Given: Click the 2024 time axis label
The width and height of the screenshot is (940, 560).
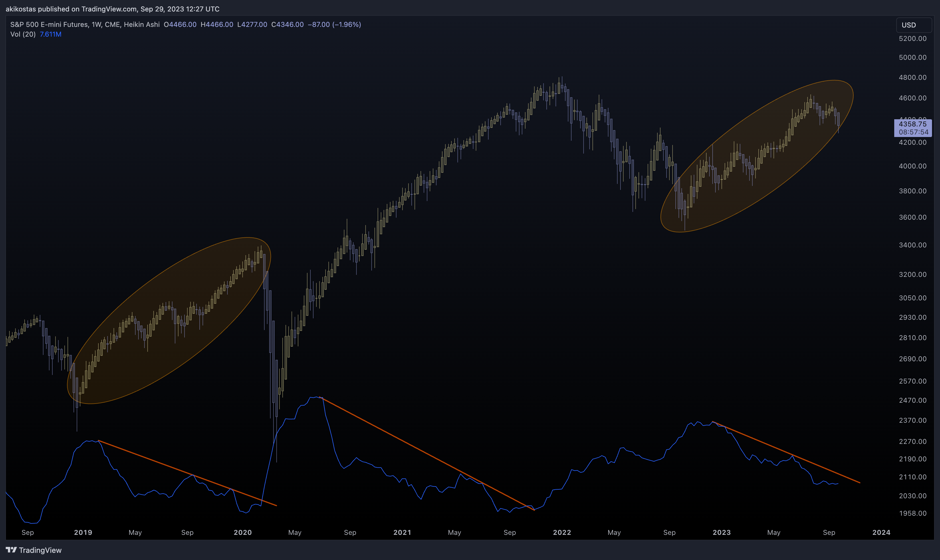Looking at the screenshot, I should [x=881, y=533].
